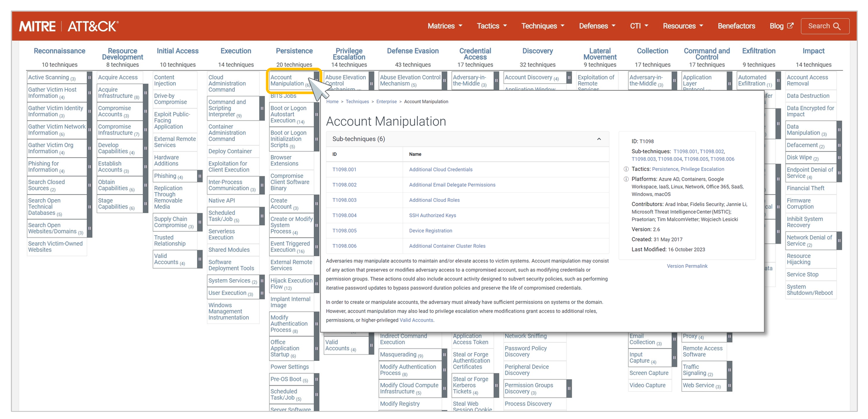Expand sub-techniques handle beside Phishing
Screen dimensions: 868x419
[x=200, y=176]
